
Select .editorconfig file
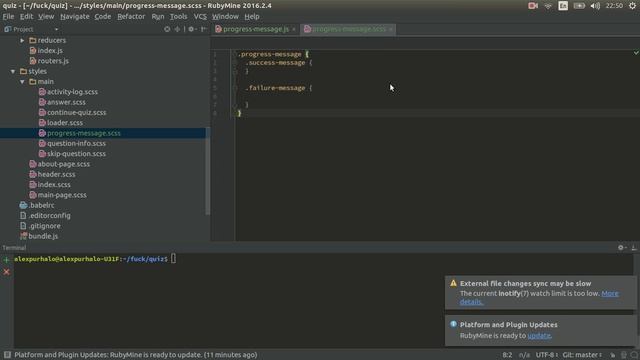pyautogui.click(x=45, y=216)
